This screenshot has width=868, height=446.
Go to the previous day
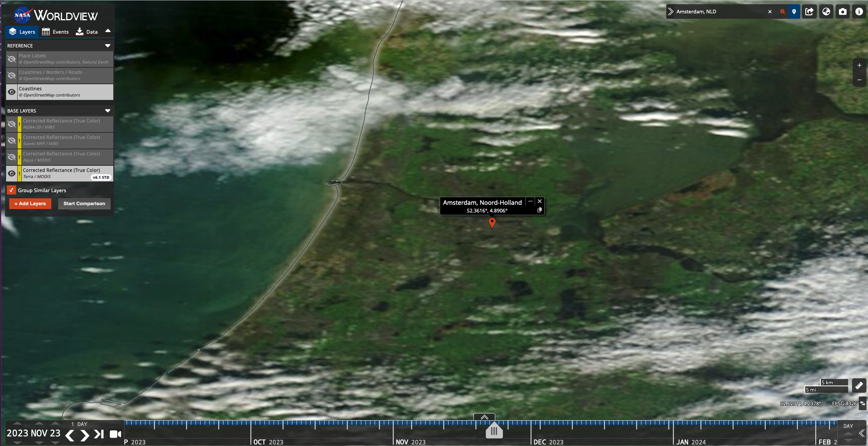pos(70,435)
